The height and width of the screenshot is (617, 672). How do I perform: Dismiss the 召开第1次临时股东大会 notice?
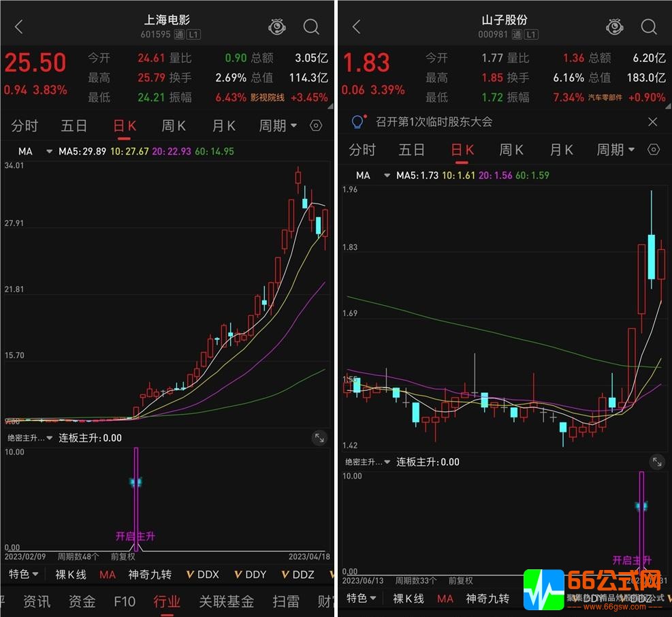coord(653,122)
